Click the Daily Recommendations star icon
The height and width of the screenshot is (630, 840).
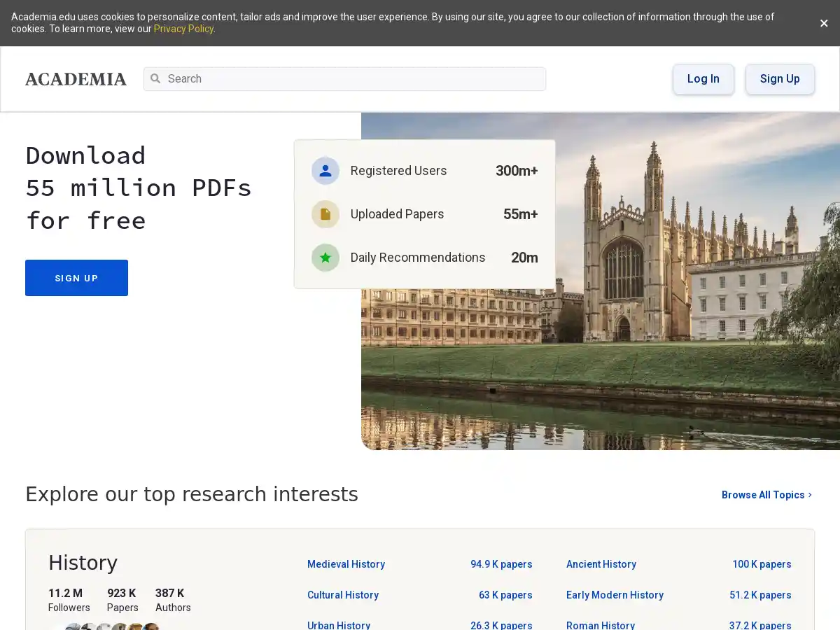click(325, 258)
